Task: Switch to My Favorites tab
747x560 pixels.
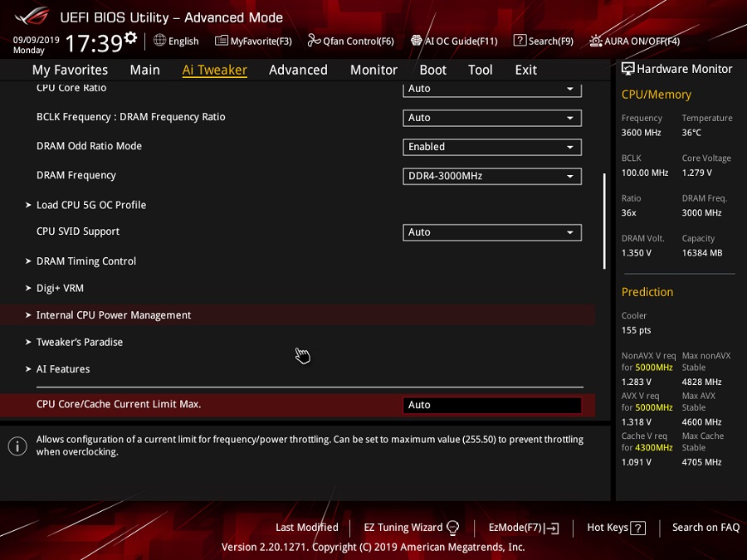Action: pyautogui.click(x=70, y=70)
